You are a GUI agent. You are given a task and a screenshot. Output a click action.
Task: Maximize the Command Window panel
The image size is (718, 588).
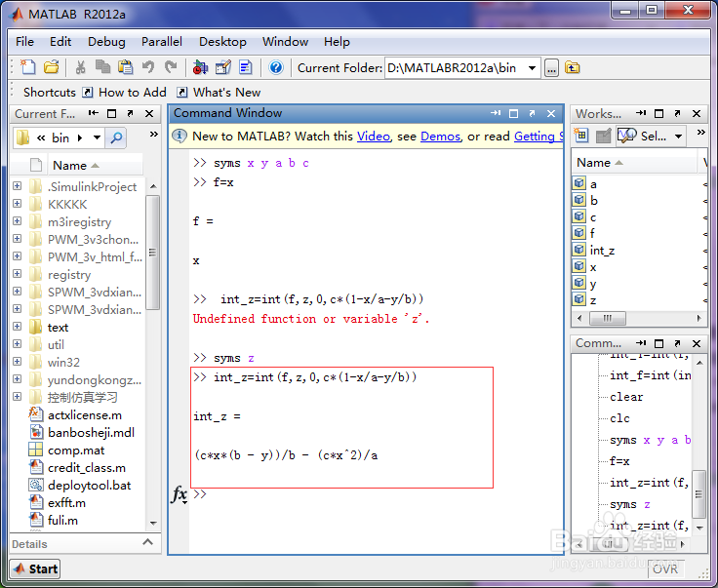tap(514, 113)
